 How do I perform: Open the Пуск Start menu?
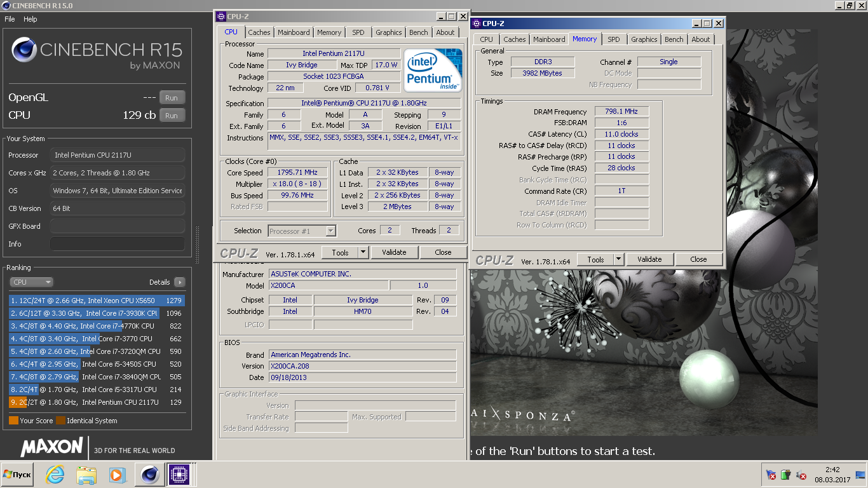(x=17, y=475)
